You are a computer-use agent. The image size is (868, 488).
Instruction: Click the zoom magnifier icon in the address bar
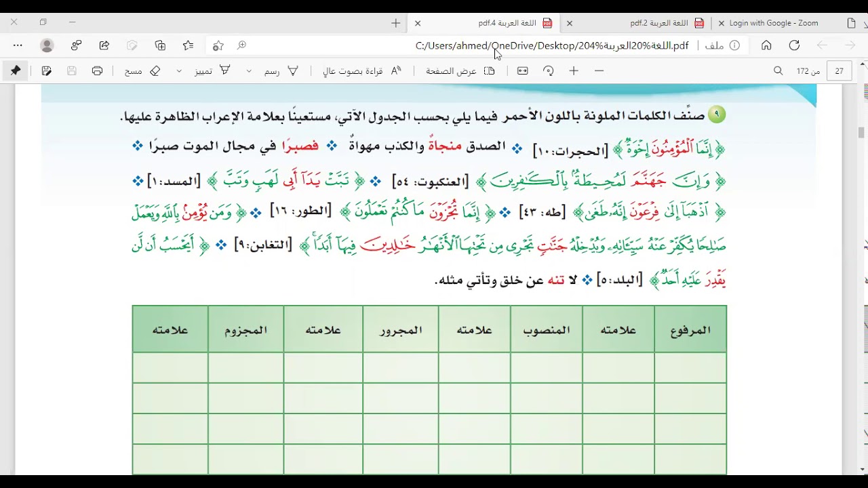[241, 45]
